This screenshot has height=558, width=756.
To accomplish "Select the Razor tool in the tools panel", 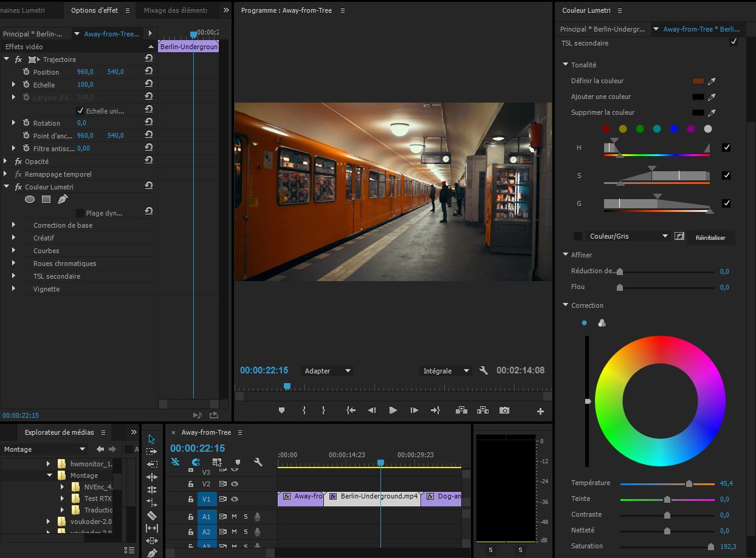I will (x=152, y=515).
